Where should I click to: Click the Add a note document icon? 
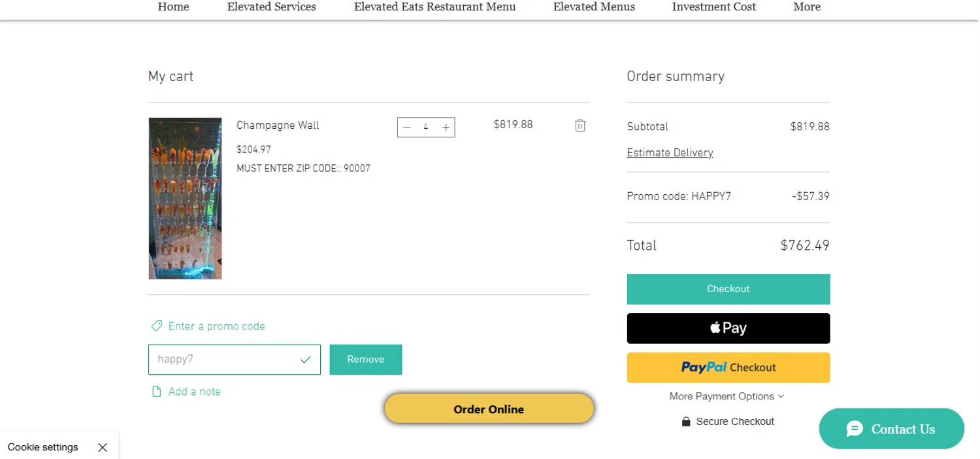[x=156, y=392]
